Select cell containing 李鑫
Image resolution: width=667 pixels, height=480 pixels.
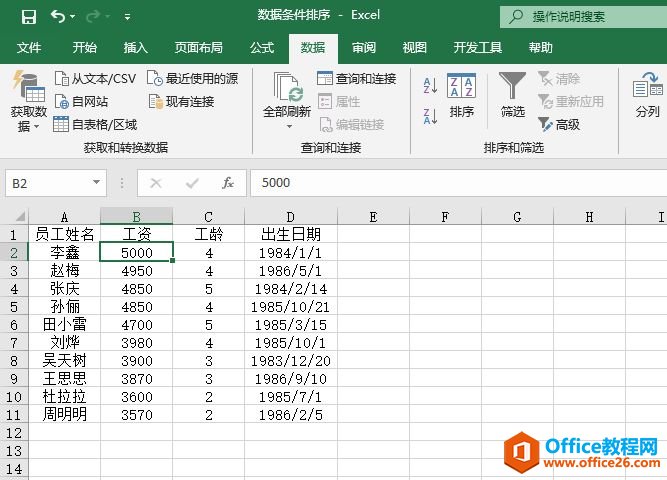pyautogui.click(x=64, y=252)
